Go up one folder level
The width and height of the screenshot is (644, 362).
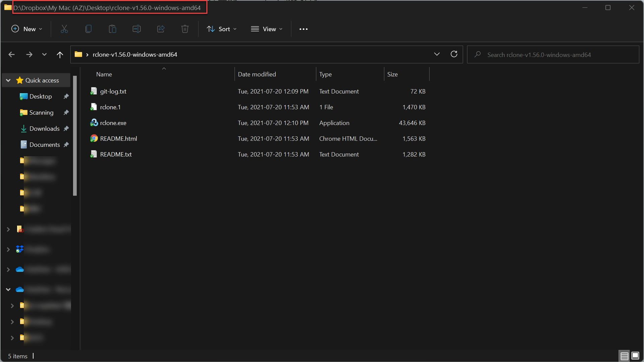coord(60,55)
